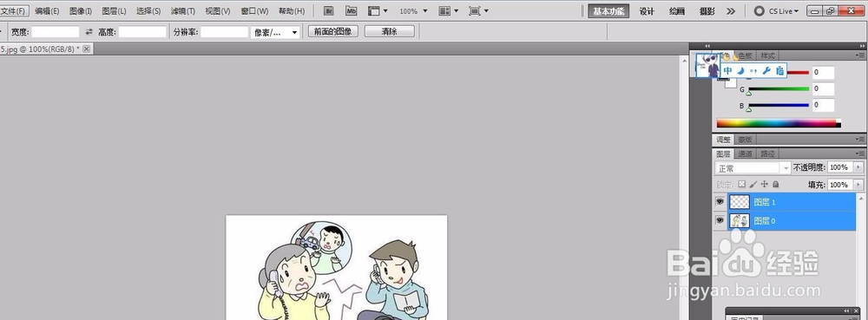Click the IME Chinese mode icon
868x320 pixels.
pos(728,71)
